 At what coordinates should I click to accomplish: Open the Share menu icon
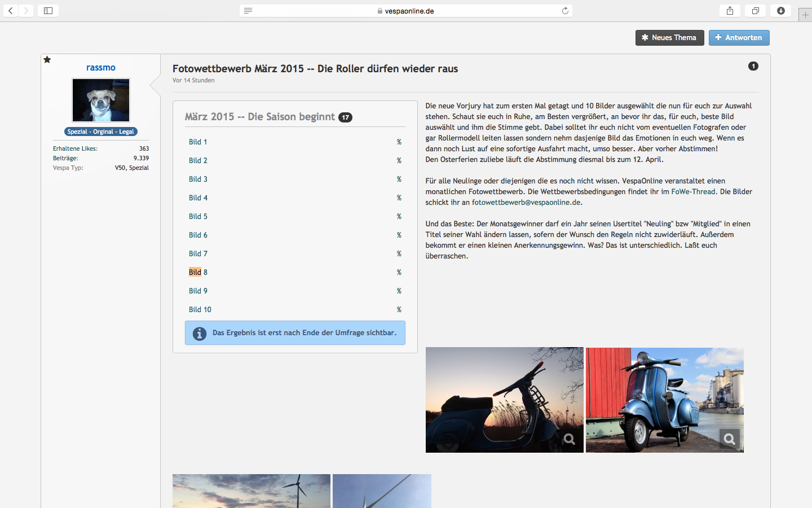(730, 11)
